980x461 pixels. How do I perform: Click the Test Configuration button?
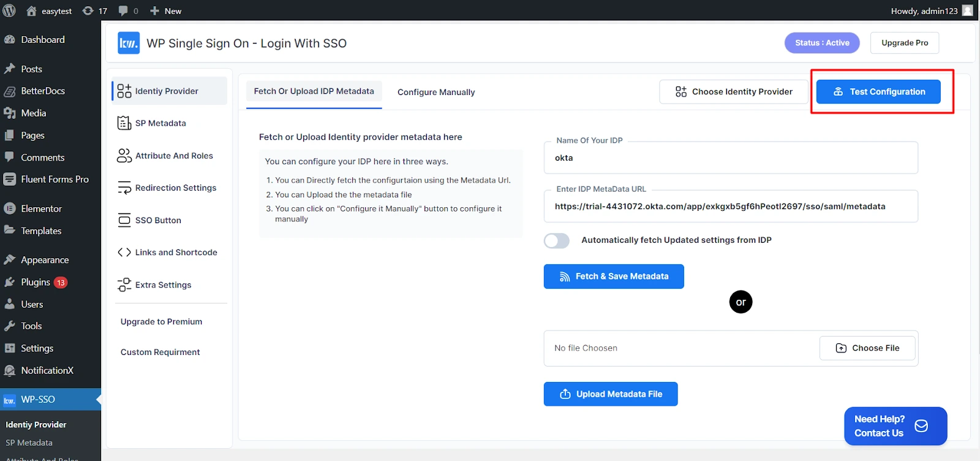pyautogui.click(x=878, y=92)
